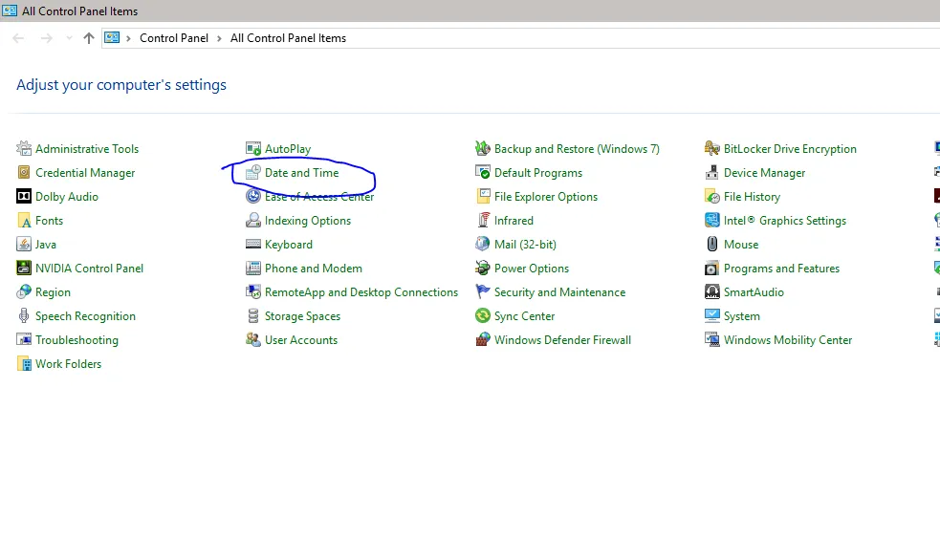Open the Administrative Tools icon
The height and width of the screenshot is (560, 940).
24,148
